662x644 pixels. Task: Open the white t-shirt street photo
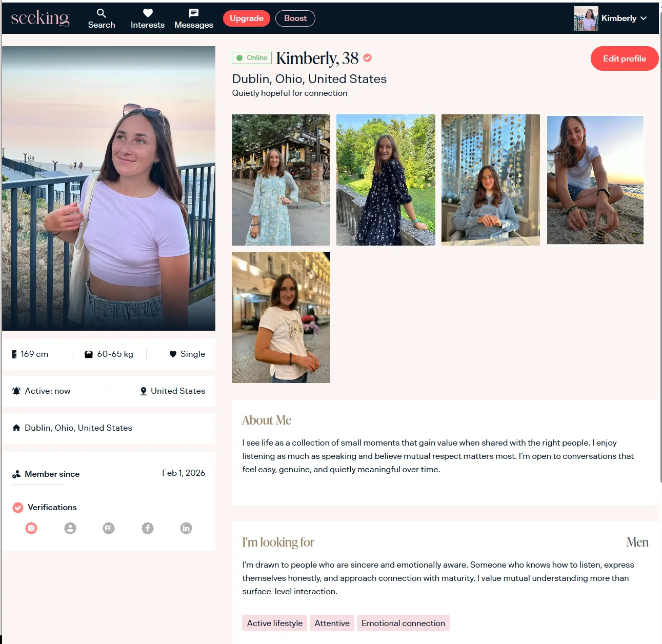(x=281, y=317)
